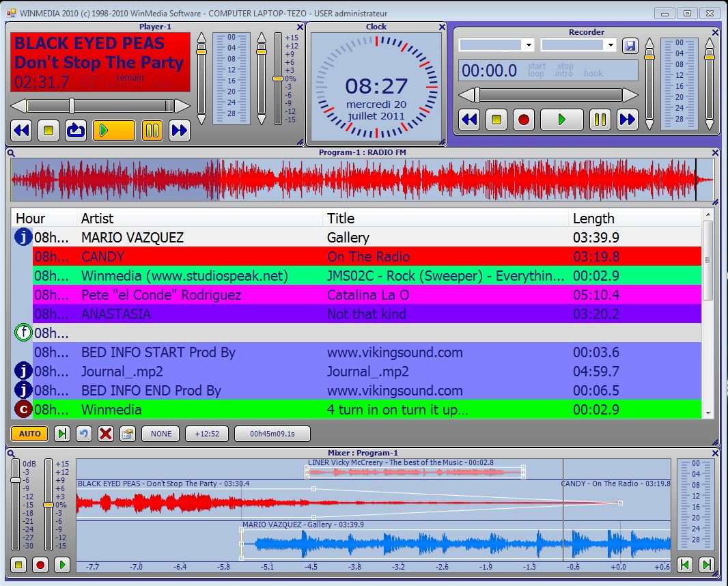Stop playback in Player-1
Image resolution: width=728 pixels, height=586 pixels.
(x=48, y=130)
